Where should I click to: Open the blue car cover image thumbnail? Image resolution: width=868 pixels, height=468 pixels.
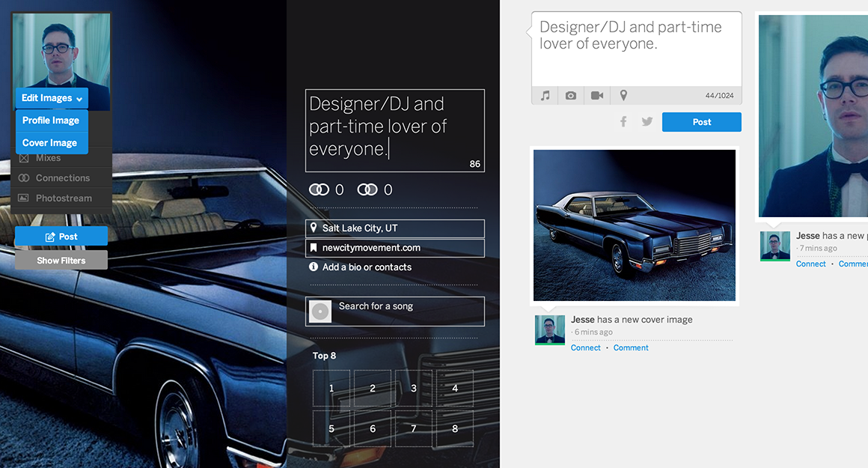click(634, 225)
